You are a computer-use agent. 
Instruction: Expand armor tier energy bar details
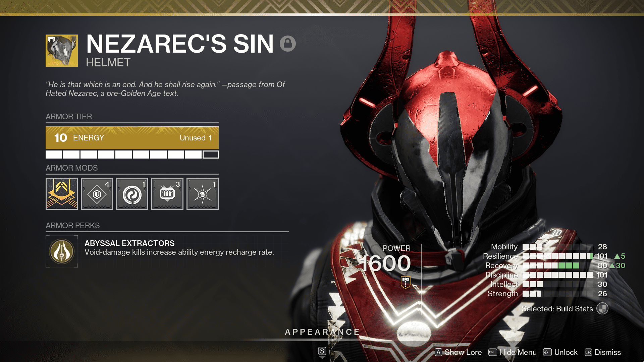click(x=132, y=137)
